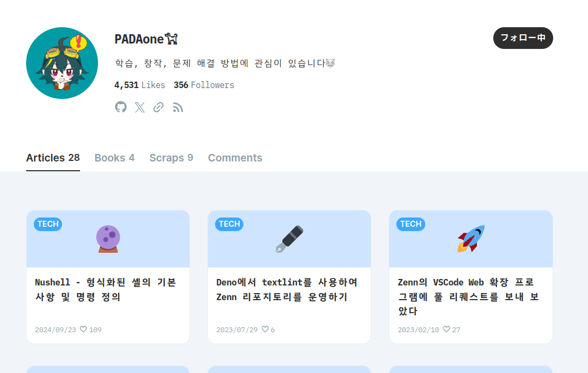Open the RSS feed icon

pyautogui.click(x=177, y=108)
